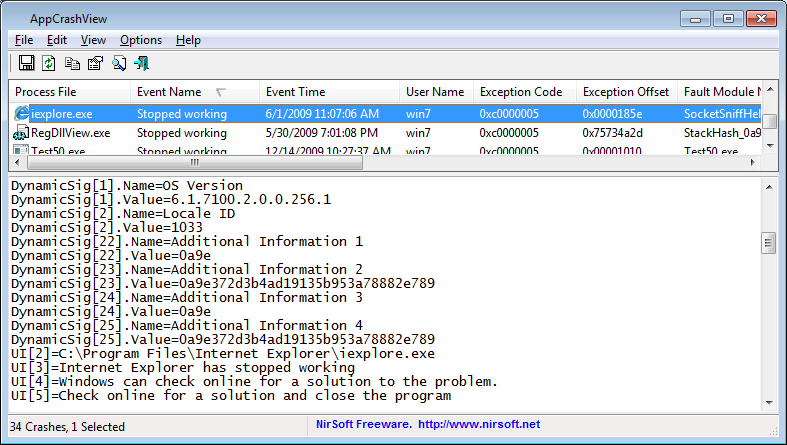Click the Internet Explorer icon beside iexplore.exe

(21, 113)
